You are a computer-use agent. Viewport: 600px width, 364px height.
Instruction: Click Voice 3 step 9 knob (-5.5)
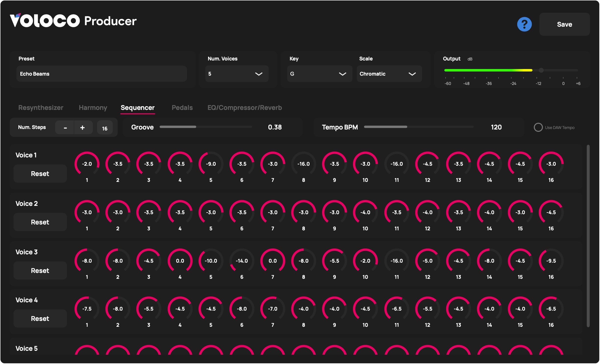pyautogui.click(x=334, y=261)
